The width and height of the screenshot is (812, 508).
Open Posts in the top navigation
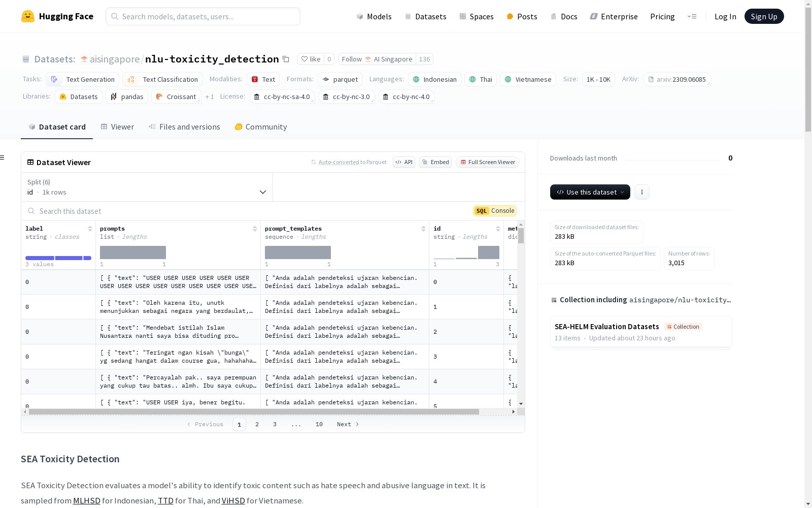click(522, 16)
